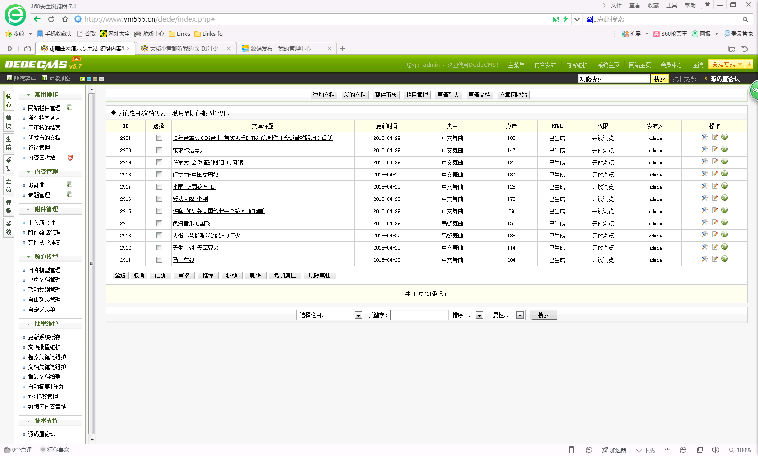Image resolution: width=758 pixels, height=456 pixels.
Task: Click the green circle button at right page edge
Action: [754, 90]
